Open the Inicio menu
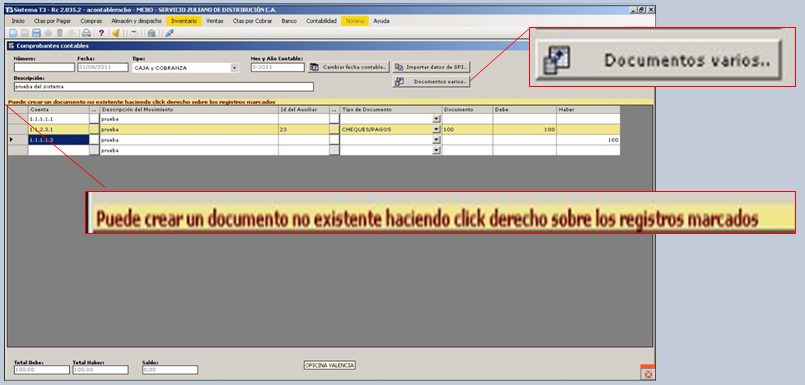 18,21
